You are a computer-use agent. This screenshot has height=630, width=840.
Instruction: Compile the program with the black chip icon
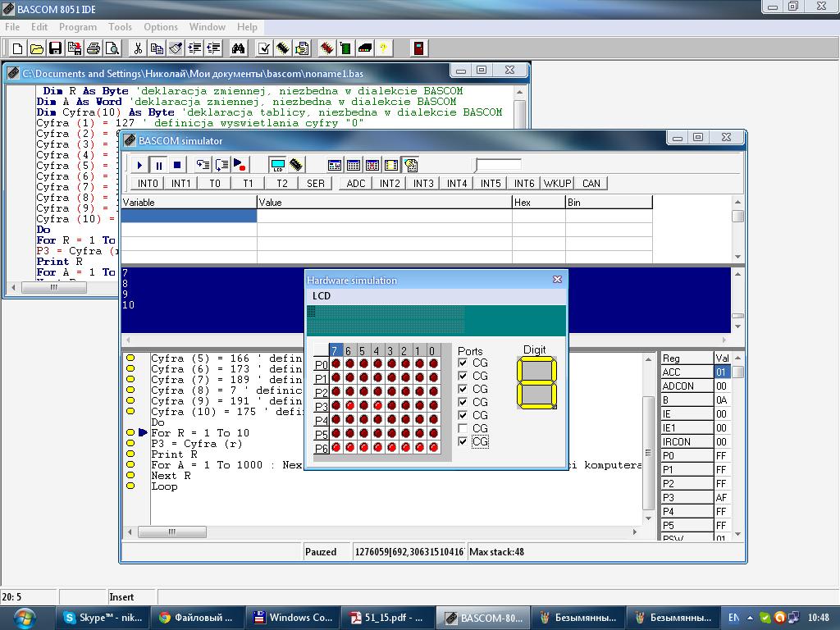tap(283, 48)
